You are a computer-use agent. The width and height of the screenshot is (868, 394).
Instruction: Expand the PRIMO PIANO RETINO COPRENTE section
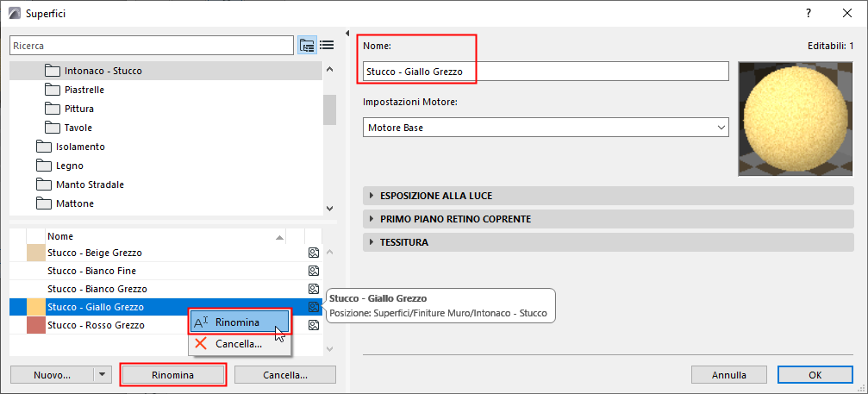(x=372, y=219)
